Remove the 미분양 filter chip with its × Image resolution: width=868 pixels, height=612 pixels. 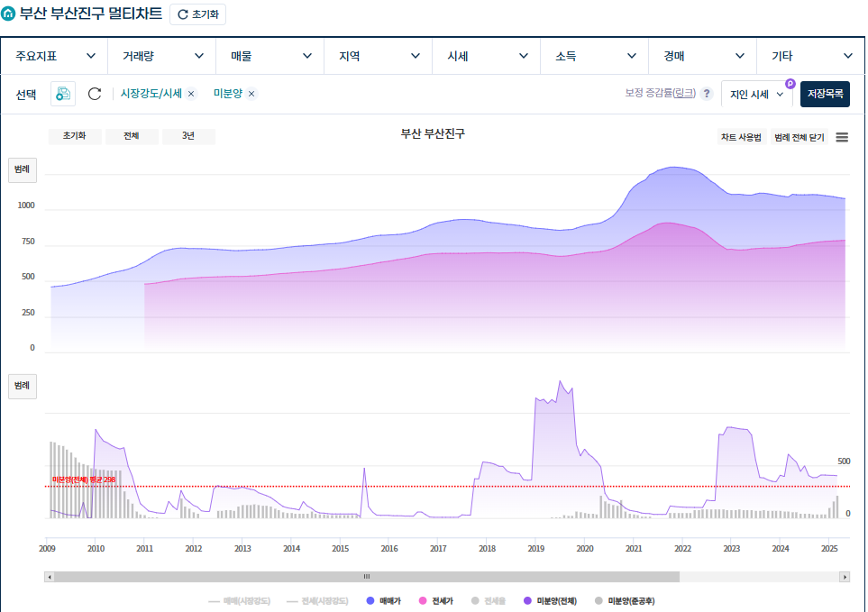click(251, 94)
